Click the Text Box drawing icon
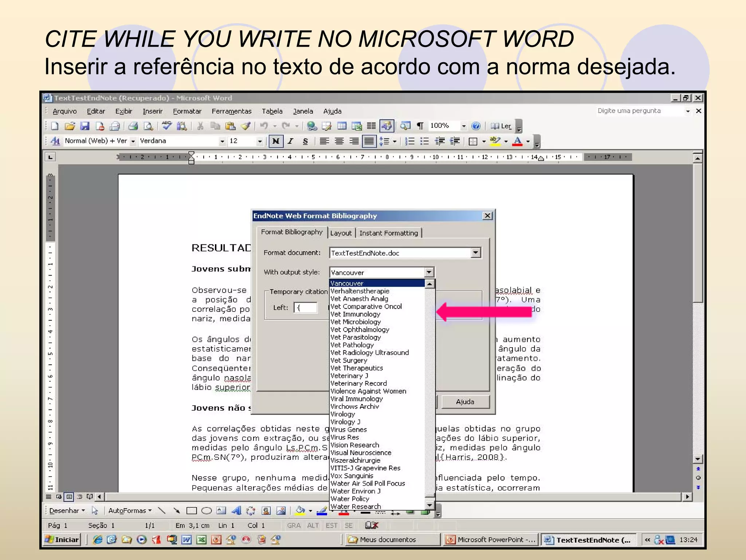Image resolution: width=746 pixels, height=560 pixels. tap(221, 511)
